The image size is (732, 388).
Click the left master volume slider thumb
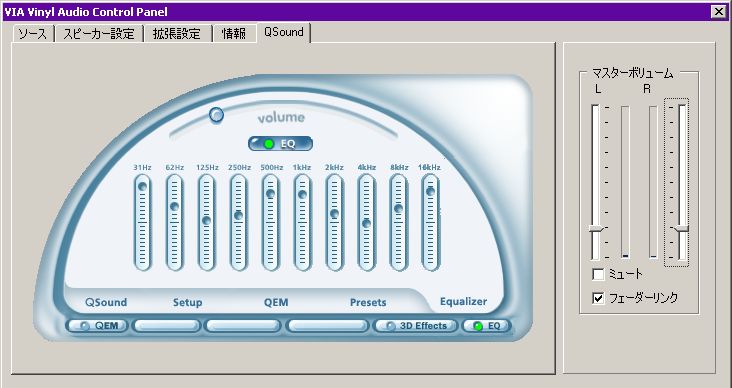click(595, 228)
